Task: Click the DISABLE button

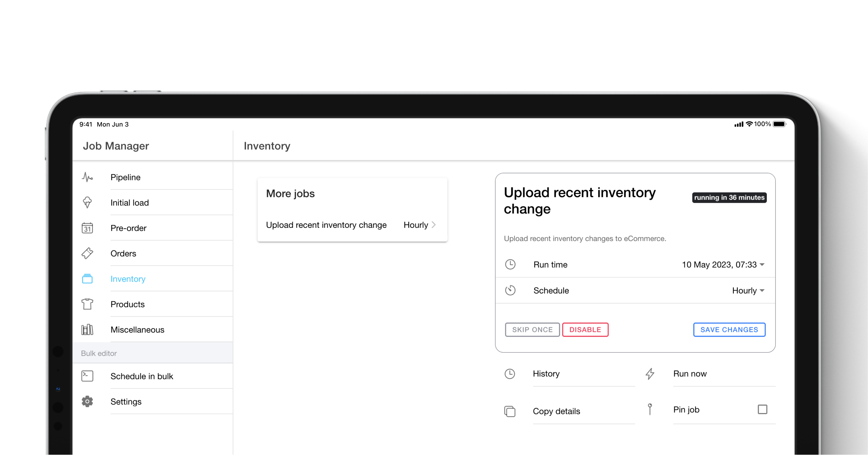Action: click(x=585, y=329)
